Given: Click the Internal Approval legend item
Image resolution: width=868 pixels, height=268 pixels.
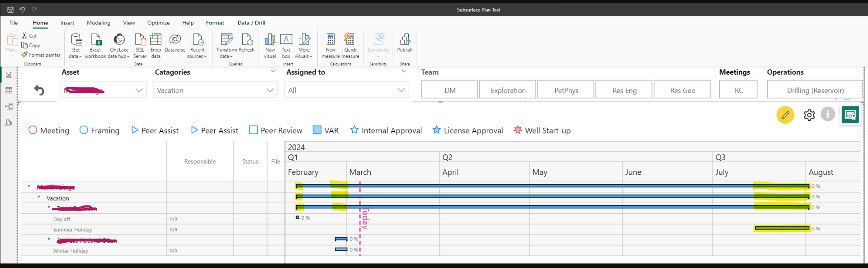Looking at the screenshot, I should pyautogui.click(x=386, y=130).
